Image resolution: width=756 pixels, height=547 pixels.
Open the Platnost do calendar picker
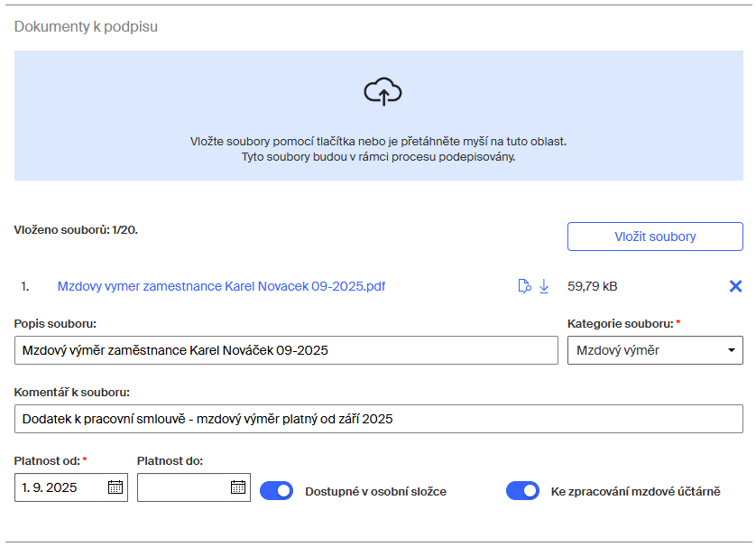click(238, 487)
